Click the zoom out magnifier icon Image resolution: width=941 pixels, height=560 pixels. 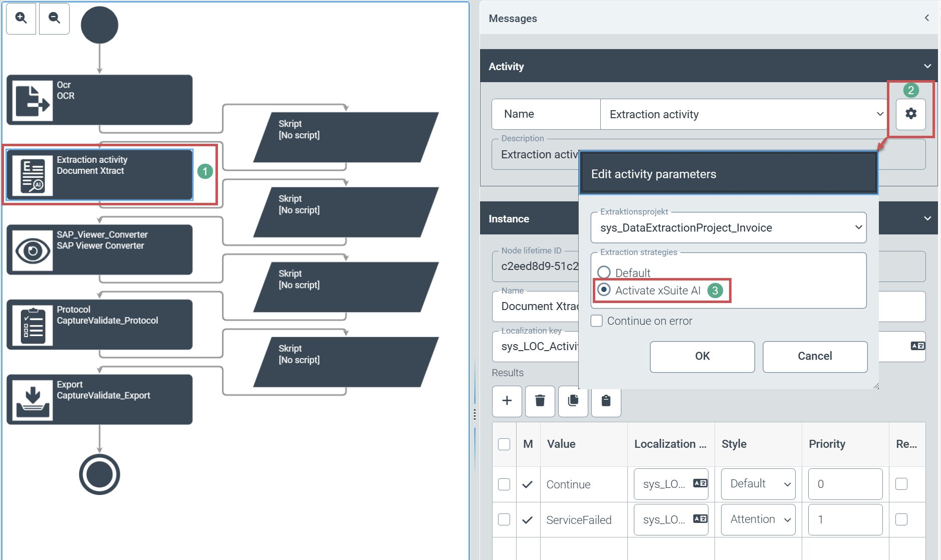click(54, 18)
